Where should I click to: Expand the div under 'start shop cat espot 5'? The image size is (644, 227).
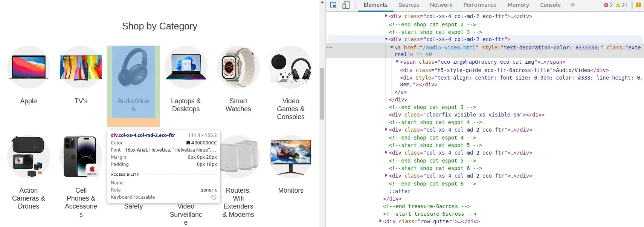[386, 152]
